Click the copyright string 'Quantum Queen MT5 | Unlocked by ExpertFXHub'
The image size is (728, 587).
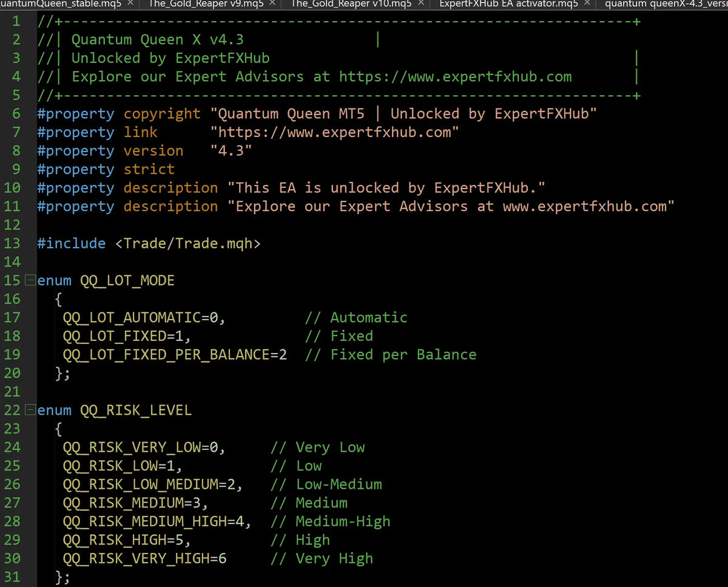click(x=403, y=114)
